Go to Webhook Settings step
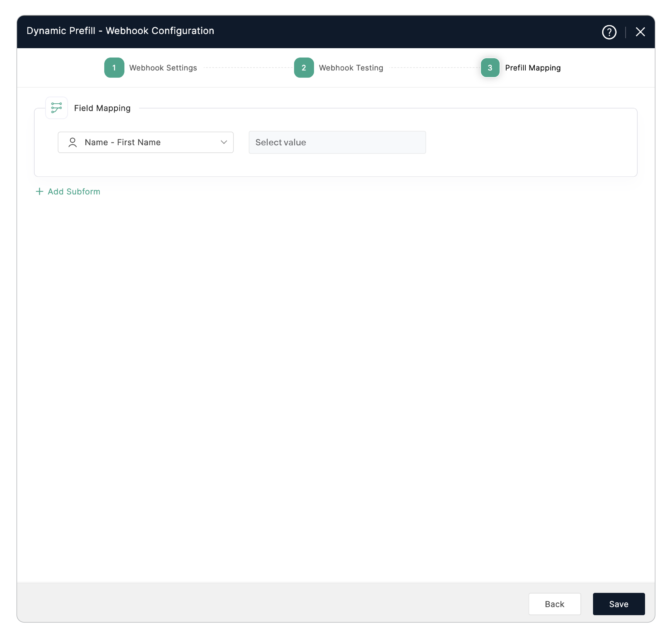 [163, 68]
